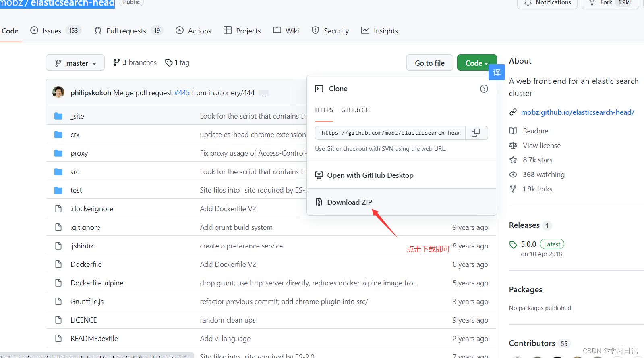Screen dimensions: 644x358
Task: Open the Security tab
Action: pyautogui.click(x=330, y=31)
